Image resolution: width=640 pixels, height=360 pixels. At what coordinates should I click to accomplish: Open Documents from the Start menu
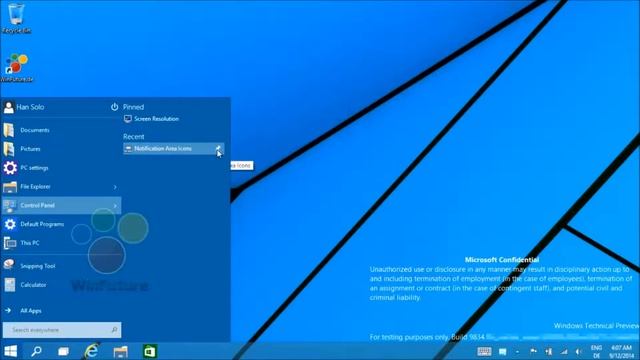[x=61, y=130]
